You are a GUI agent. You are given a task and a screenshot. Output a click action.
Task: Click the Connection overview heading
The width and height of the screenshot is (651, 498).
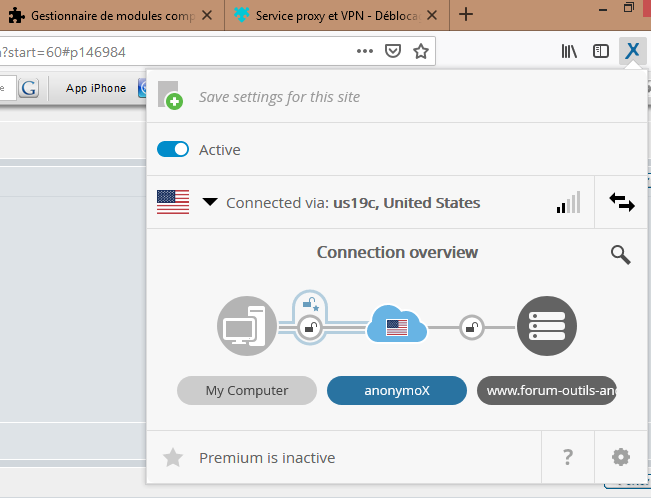click(397, 252)
